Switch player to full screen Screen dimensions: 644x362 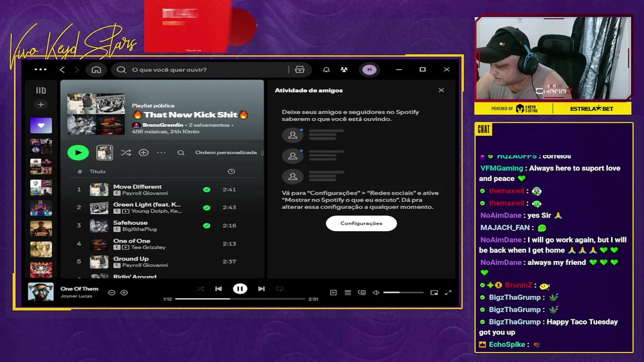pyautogui.click(x=448, y=293)
